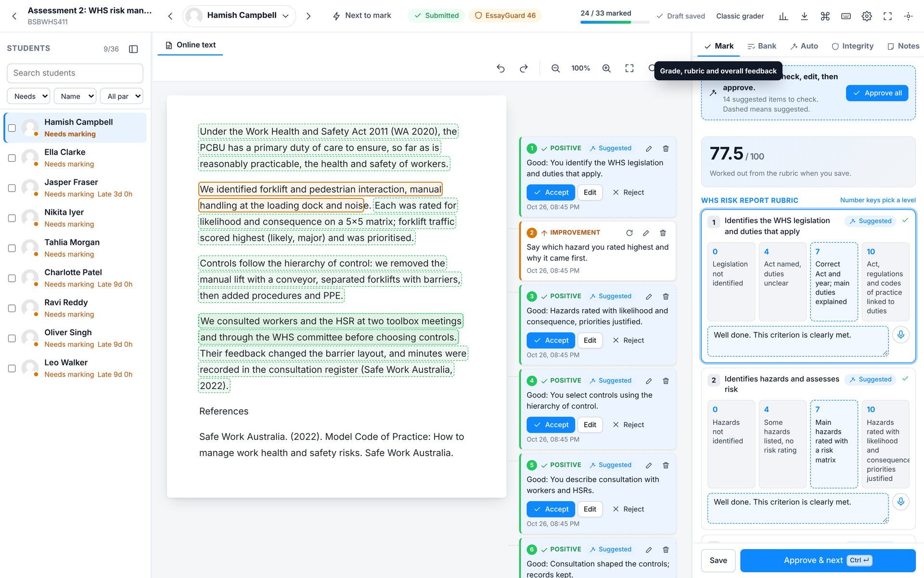924x578 pixels.
Task: Click Next to mark
Action: (362, 15)
